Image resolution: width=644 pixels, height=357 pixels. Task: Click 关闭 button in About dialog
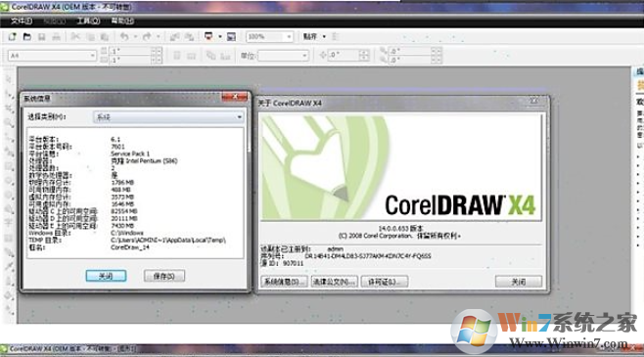pyautogui.click(x=519, y=282)
